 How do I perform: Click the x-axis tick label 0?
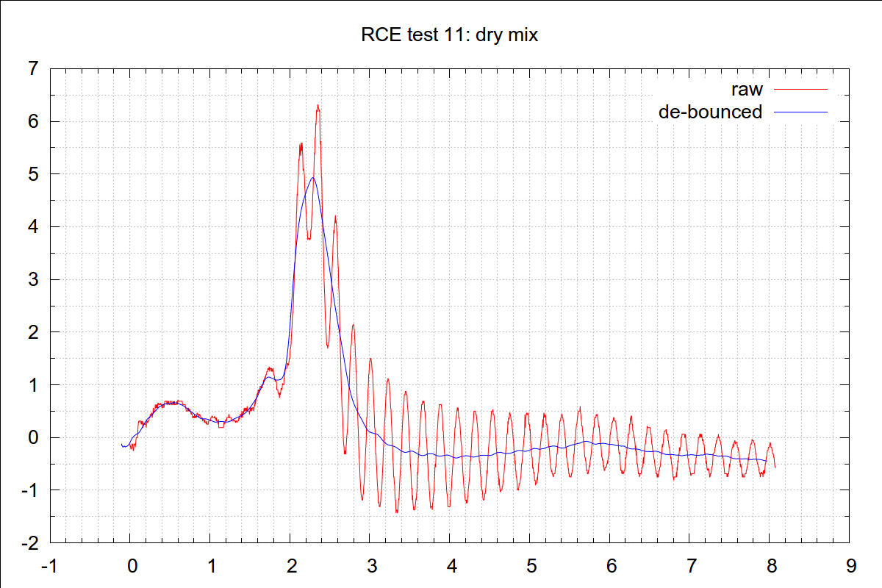pyautogui.click(x=132, y=567)
